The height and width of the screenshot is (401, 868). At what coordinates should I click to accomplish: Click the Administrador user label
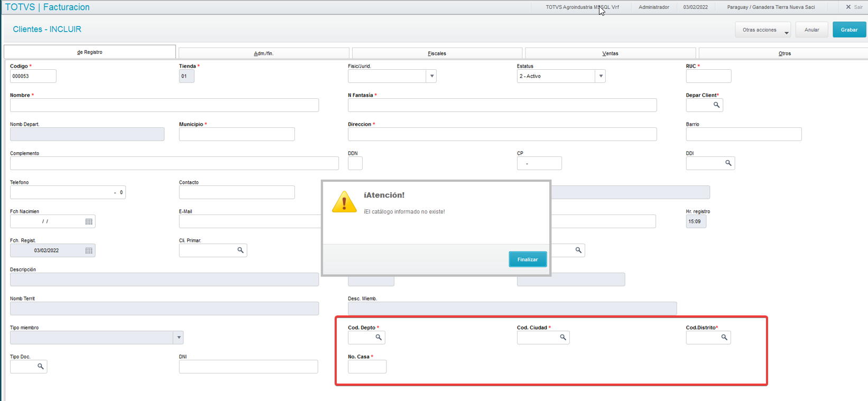pyautogui.click(x=654, y=7)
